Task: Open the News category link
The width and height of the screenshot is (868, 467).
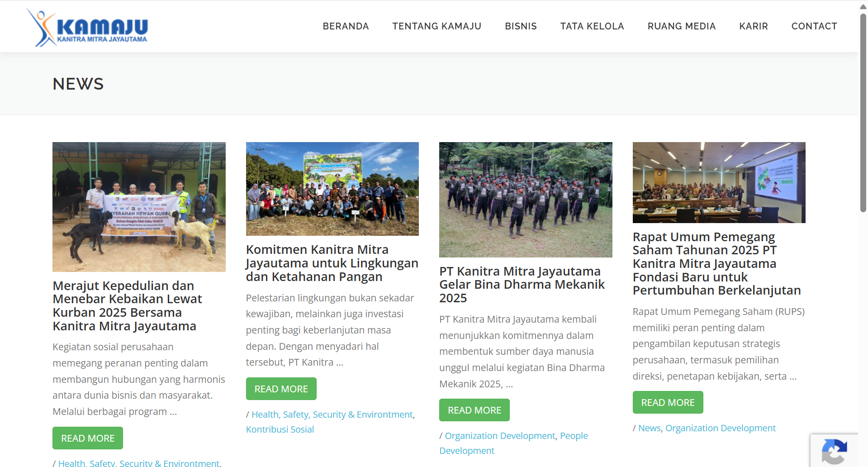Action: click(x=649, y=428)
